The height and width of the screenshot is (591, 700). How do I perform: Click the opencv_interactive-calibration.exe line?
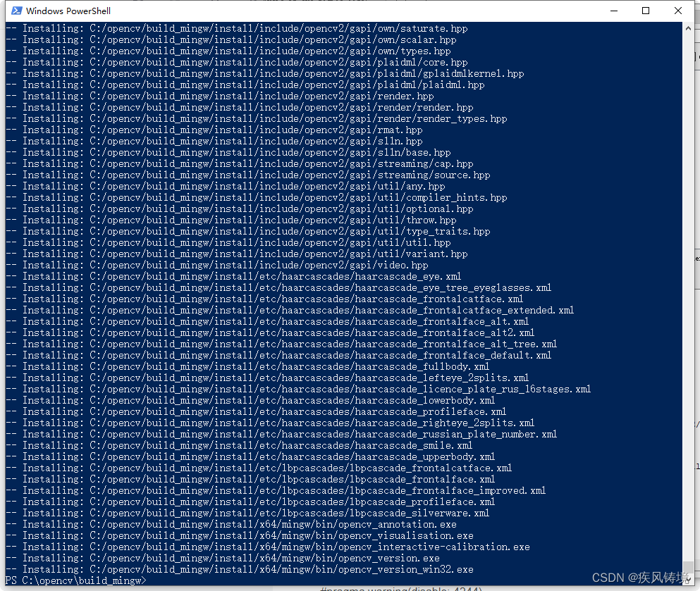tap(268, 547)
